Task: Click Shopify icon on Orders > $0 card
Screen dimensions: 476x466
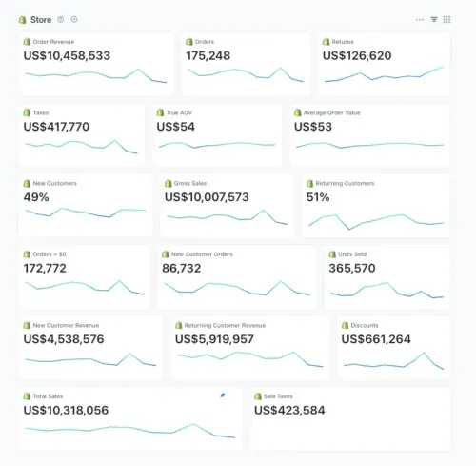Action: coord(27,254)
